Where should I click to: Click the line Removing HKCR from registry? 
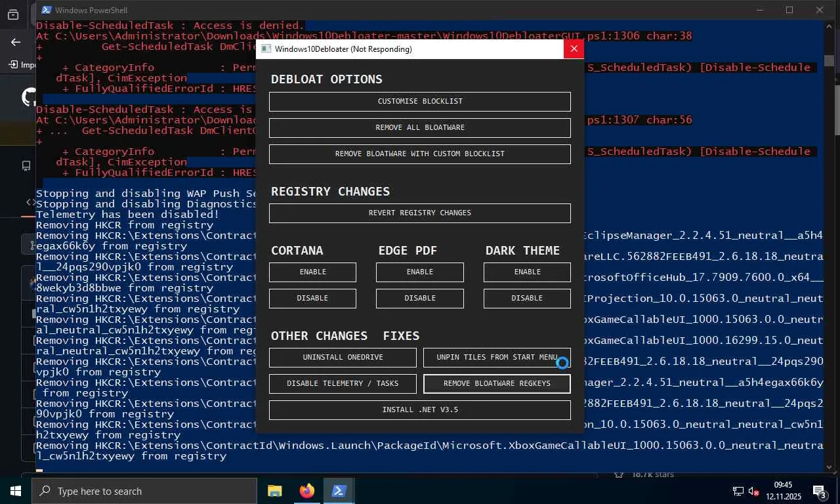[x=125, y=225]
